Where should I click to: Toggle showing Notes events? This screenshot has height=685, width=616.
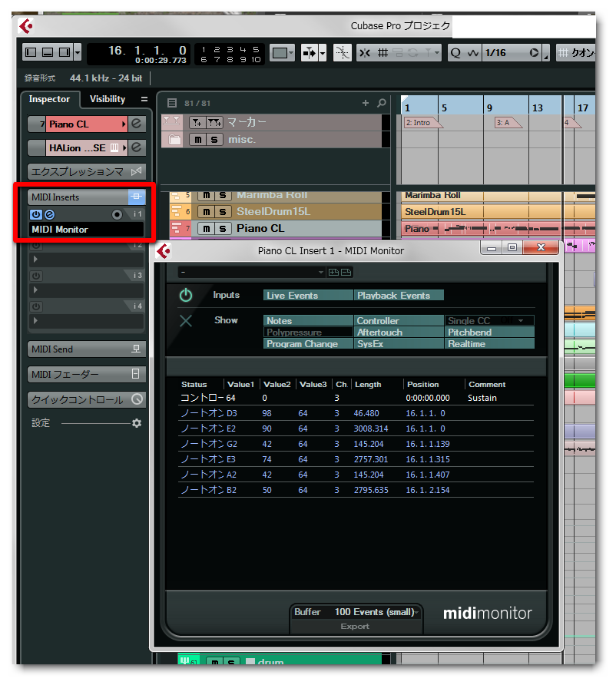[x=308, y=321]
